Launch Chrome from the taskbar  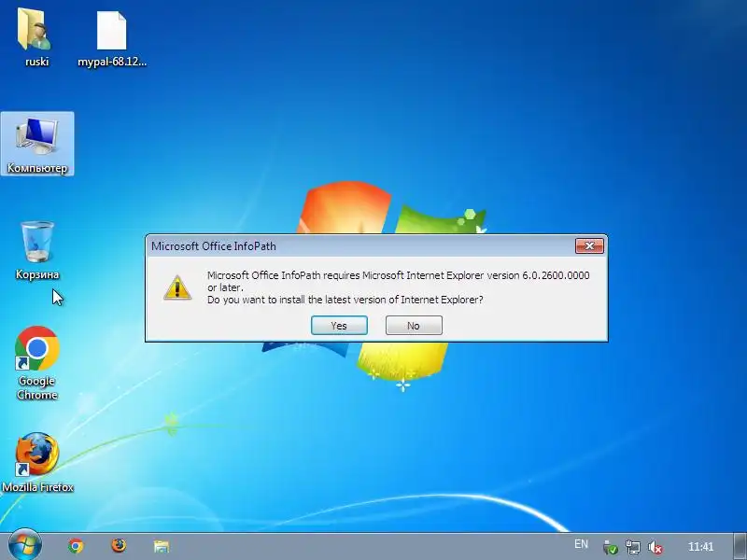76,546
